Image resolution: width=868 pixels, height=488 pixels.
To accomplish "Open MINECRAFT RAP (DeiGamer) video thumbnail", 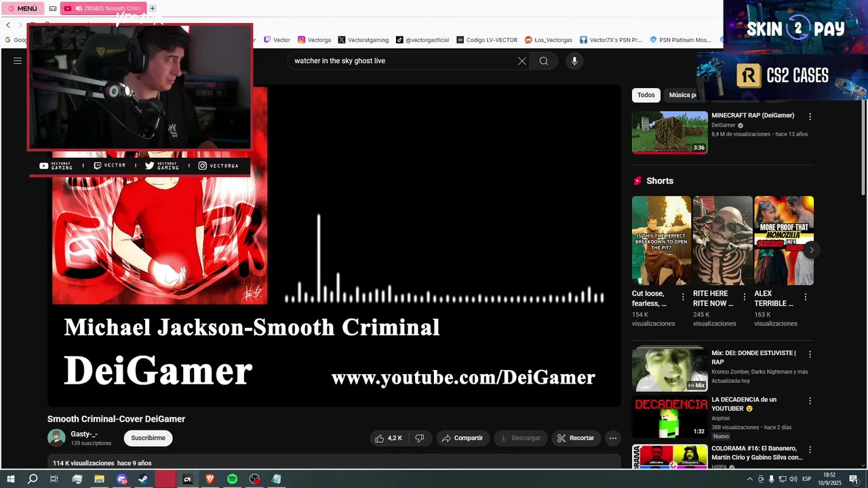I will (x=670, y=133).
